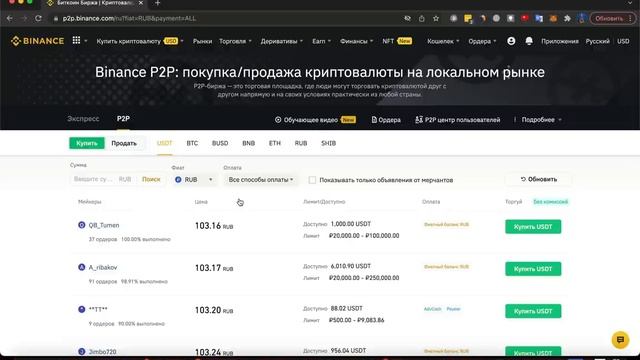Enable show only merchant ads checkbox
Screen dimensions: 640x360
pos(312,180)
